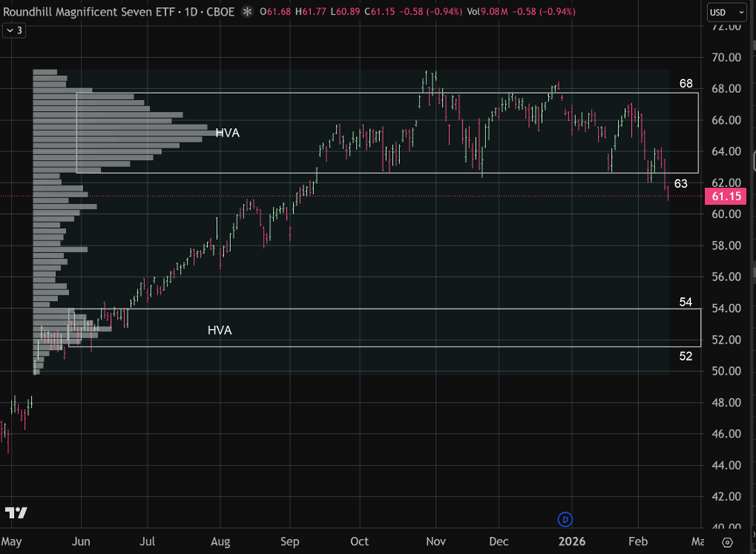Click the 2026 label on time axis
Viewport: 756px width, 554px height.
571,541
